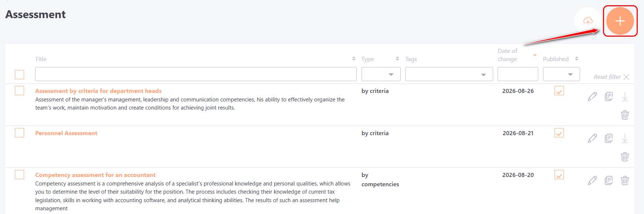644x214 pixels.
Task: Click the orange plus add assessment button
Action: 620,21
